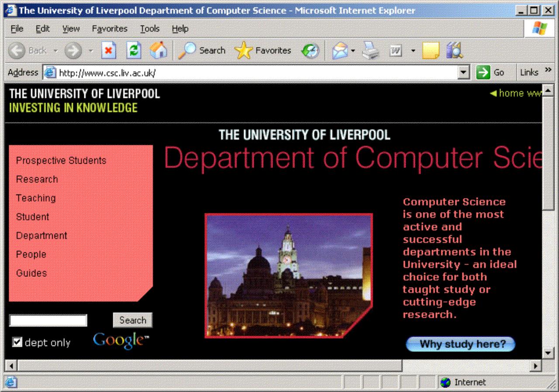Viewport: 559px width, 392px height.
Task: Open the Forward history dropdown arrow
Action: (91, 51)
